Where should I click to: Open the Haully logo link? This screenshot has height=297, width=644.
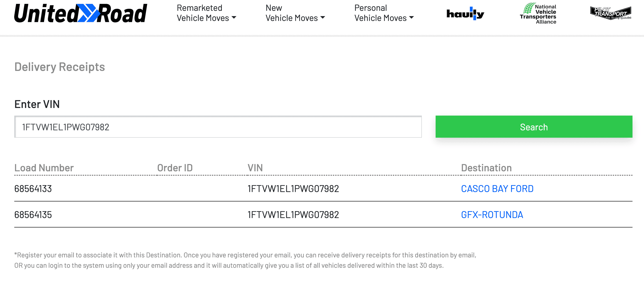[x=465, y=14]
